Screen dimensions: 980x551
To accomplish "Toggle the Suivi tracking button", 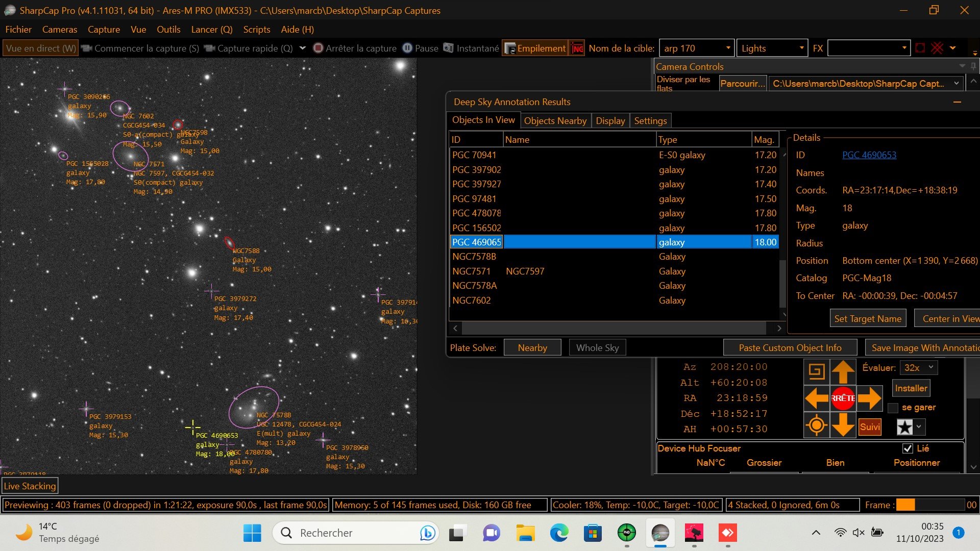I will click(870, 427).
